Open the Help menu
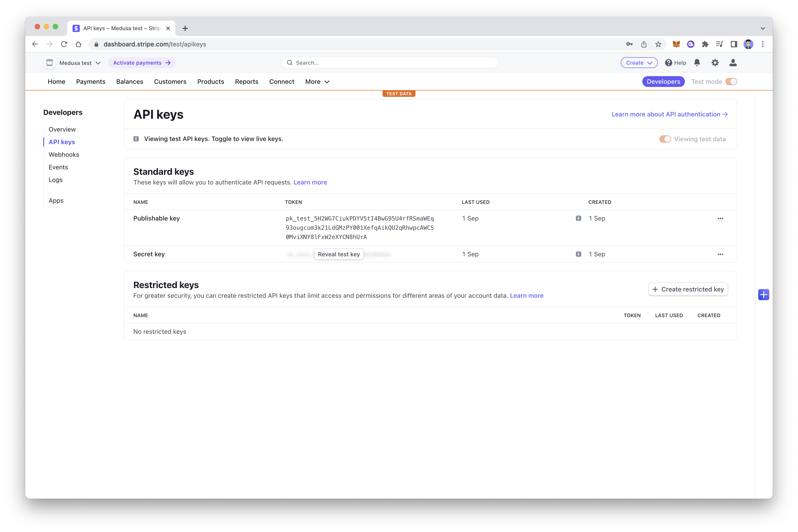 click(x=675, y=62)
